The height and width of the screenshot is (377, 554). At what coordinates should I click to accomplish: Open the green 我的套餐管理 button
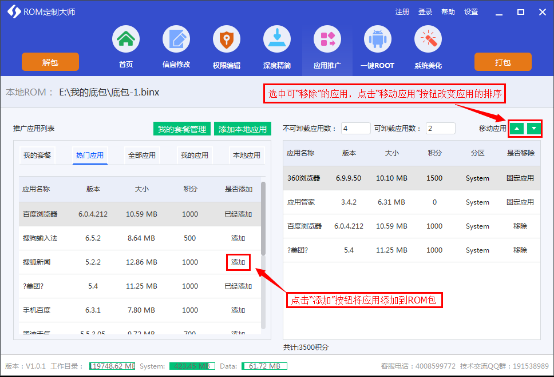click(x=182, y=129)
